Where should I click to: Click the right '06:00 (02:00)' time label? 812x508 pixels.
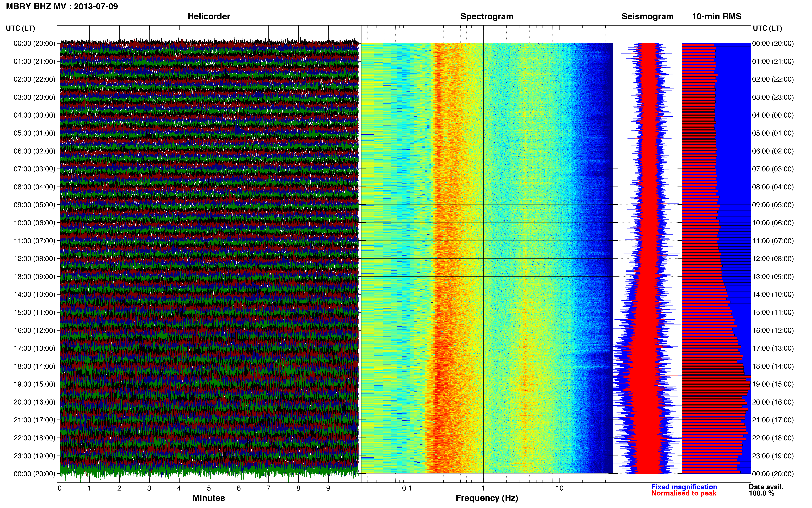pos(773,151)
